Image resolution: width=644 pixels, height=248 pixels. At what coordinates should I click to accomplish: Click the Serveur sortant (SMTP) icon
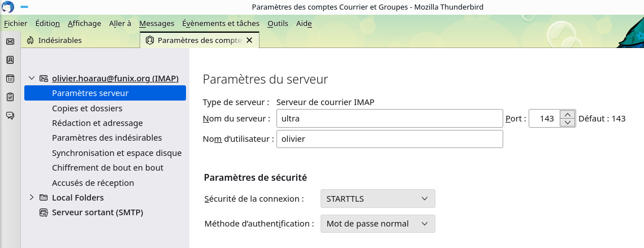pyautogui.click(x=44, y=213)
